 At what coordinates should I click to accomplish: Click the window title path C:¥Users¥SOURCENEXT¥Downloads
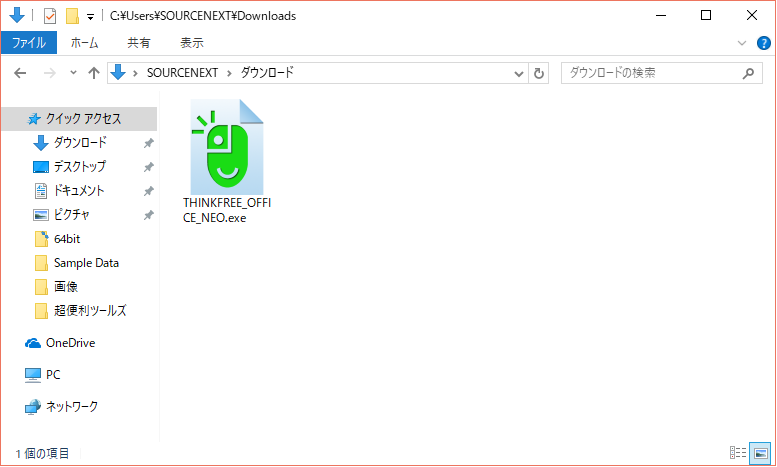[203, 16]
